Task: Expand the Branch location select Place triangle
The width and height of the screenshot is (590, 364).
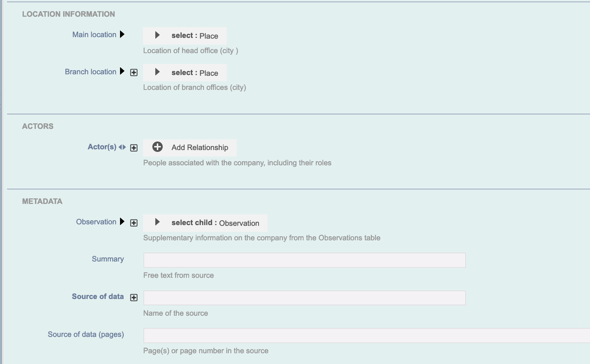Action: pos(157,72)
